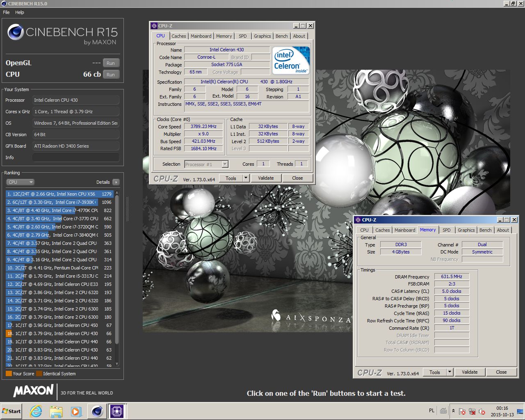Screen dimensions: 525x420
Task: Open the File menu in Cinebench
Action: point(6,12)
